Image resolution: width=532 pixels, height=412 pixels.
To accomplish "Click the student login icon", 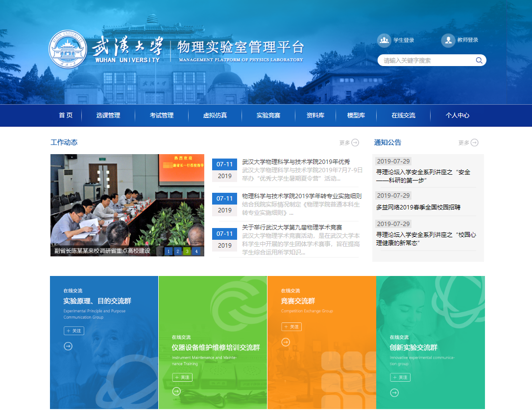I will click(x=384, y=40).
